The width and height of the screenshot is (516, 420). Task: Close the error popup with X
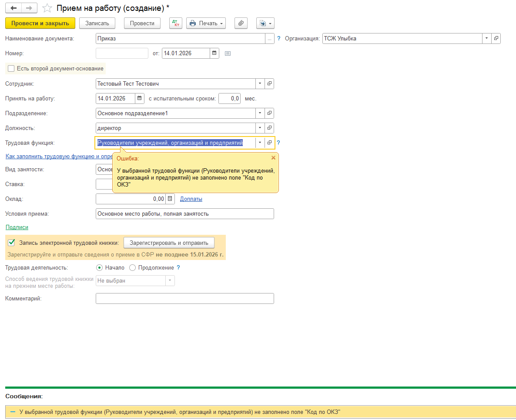(x=273, y=158)
